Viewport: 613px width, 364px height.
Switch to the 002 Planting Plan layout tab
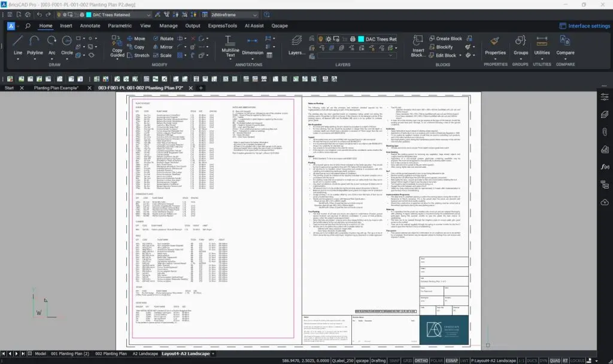click(x=111, y=354)
